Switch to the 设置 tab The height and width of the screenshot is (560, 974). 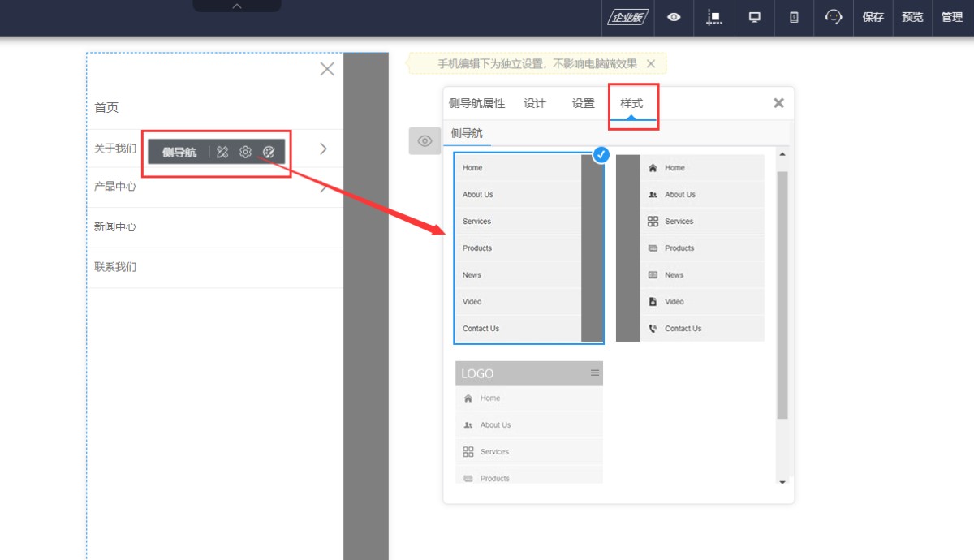583,103
